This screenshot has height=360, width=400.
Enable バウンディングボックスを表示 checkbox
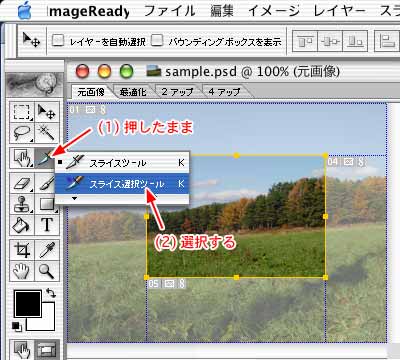(157, 41)
